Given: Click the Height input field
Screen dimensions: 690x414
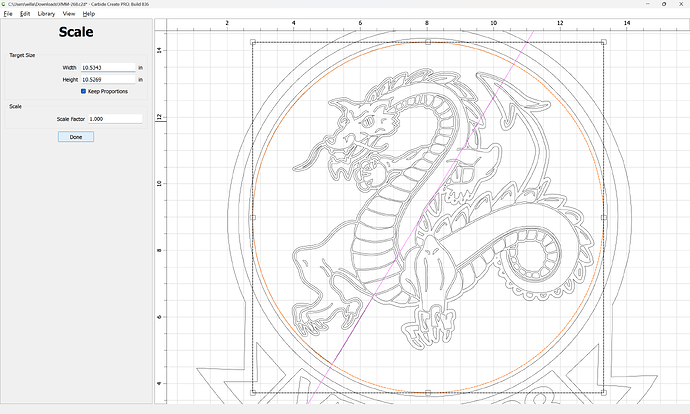Looking at the screenshot, I should (107, 79).
